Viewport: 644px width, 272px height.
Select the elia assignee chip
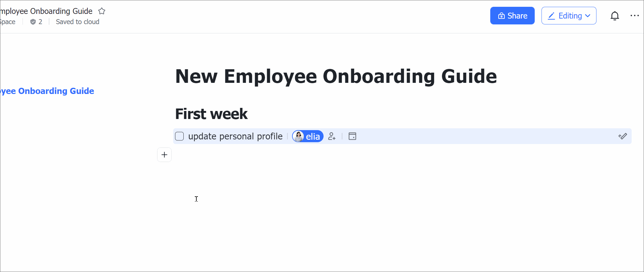tap(308, 136)
